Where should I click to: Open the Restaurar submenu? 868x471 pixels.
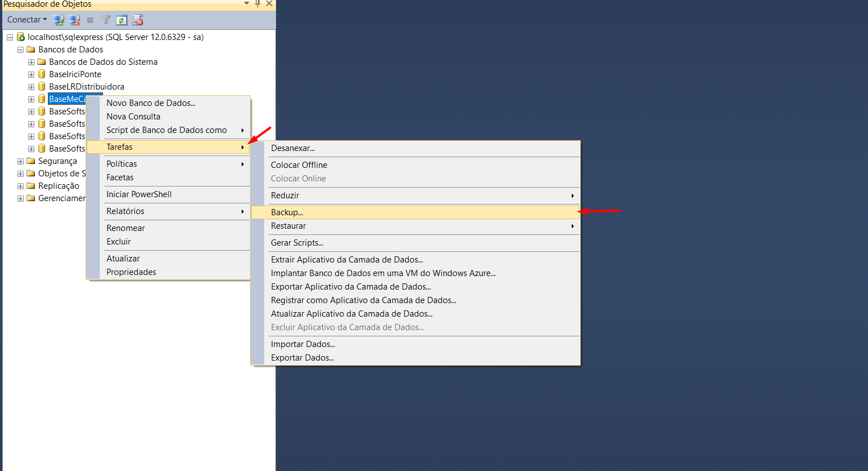(x=288, y=226)
